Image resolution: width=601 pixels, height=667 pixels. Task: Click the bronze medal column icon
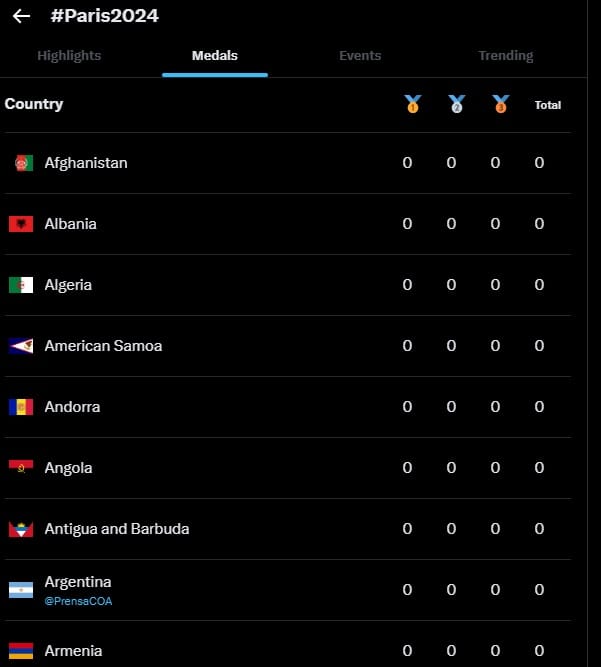tap(501, 104)
